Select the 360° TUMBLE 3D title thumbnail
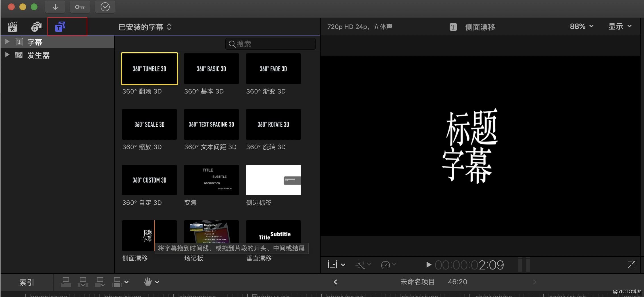Viewport: 644px width, 297px height. point(149,69)
